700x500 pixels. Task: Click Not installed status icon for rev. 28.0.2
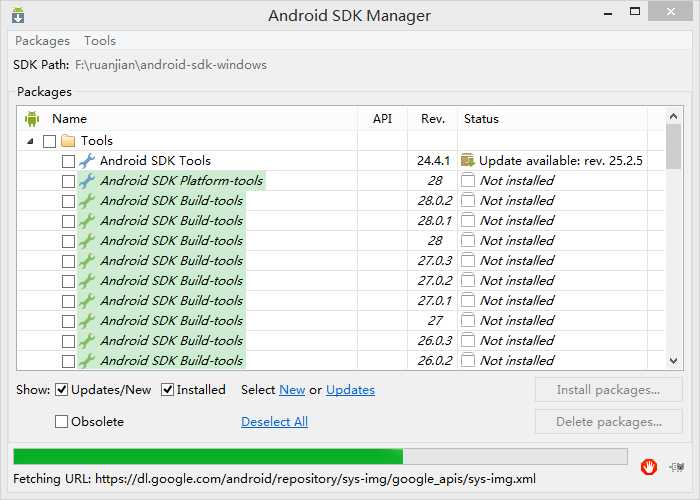click(x=467, y=200)
